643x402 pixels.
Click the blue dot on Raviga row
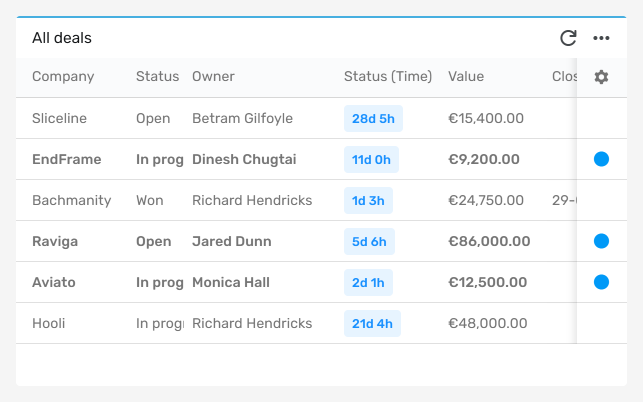click(601, 241)
